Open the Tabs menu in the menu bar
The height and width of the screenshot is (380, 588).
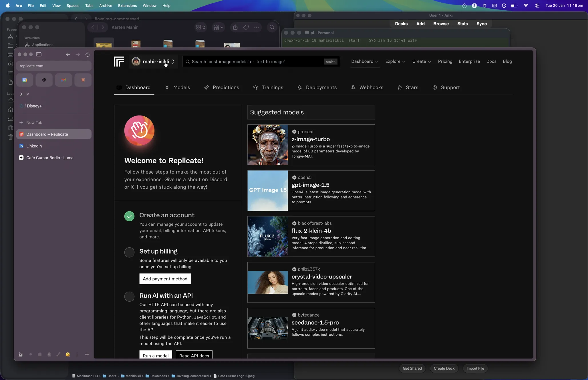pyautogui.click(x=89, y=5)
